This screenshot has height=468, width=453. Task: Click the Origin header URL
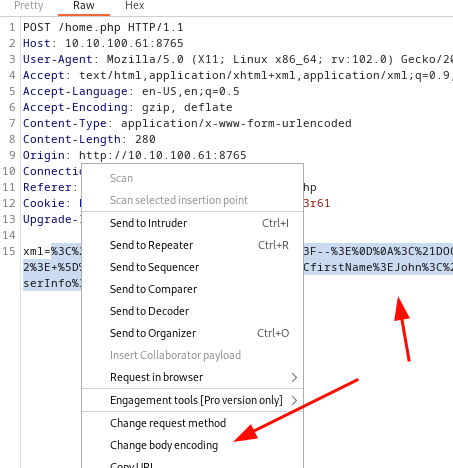pos(163,155)
